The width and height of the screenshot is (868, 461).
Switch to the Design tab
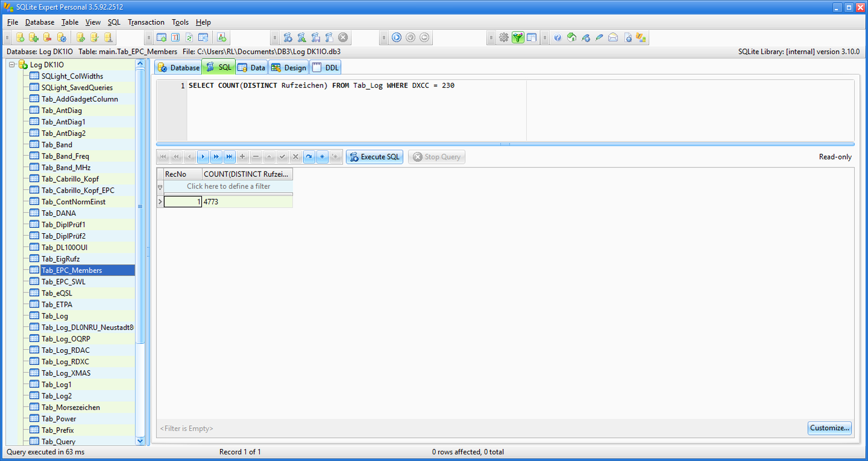[289, 68]
